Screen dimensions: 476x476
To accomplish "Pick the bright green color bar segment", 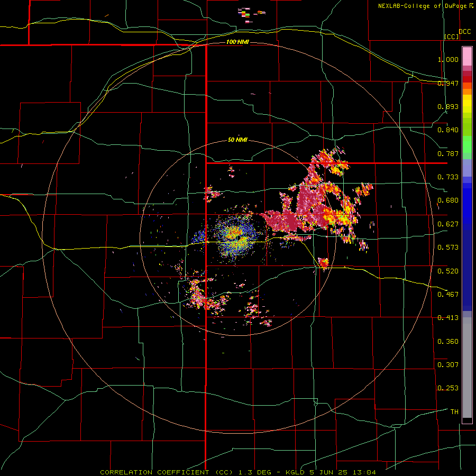I will click(x=467, y=144).
